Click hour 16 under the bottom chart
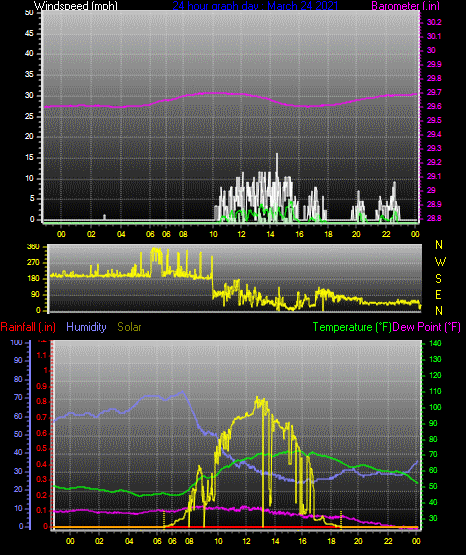 [x=303, y=542]
